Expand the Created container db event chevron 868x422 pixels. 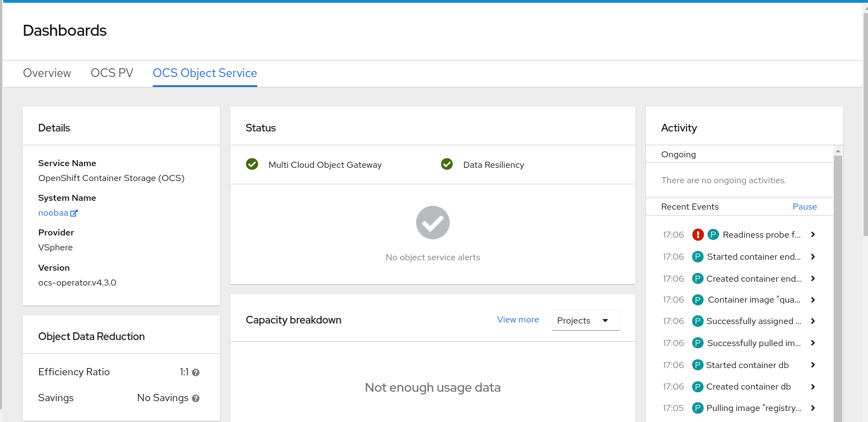click(813, 387)
